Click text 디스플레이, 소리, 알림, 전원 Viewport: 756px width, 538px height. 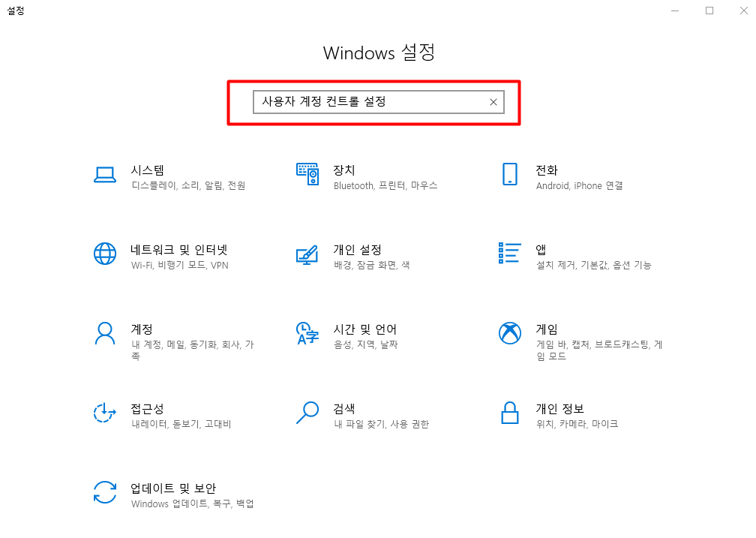[x=188, y=185]
